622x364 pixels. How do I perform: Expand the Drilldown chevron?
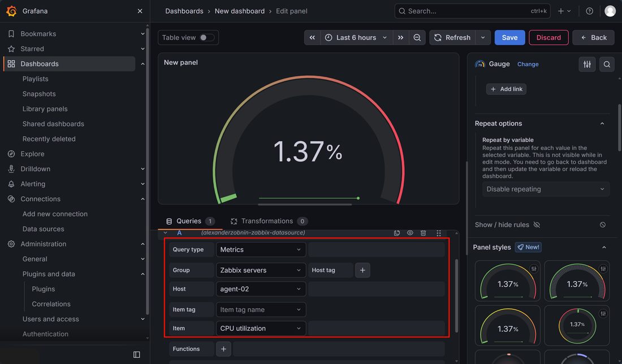142,169
